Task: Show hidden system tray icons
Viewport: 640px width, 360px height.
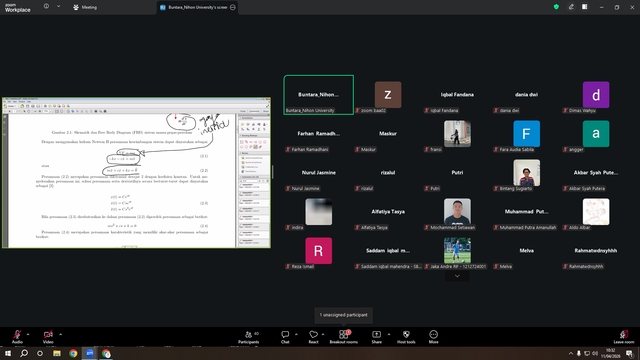Action: tap(571, 353)
